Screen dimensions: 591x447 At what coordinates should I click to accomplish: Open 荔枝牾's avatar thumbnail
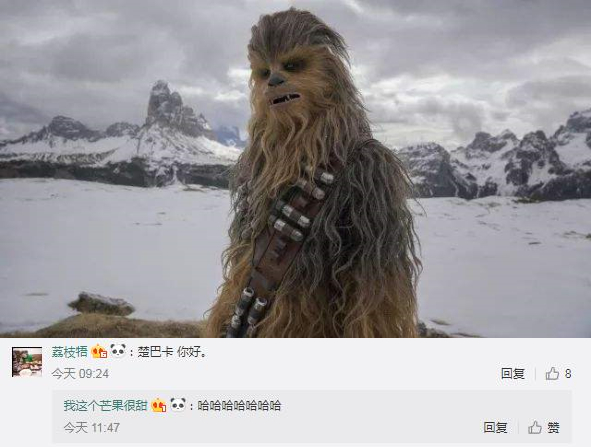pos(27,362)
